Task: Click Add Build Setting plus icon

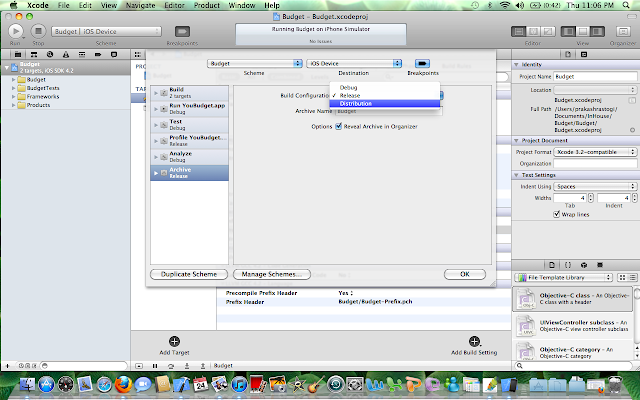Action: [x=474, y=341]
